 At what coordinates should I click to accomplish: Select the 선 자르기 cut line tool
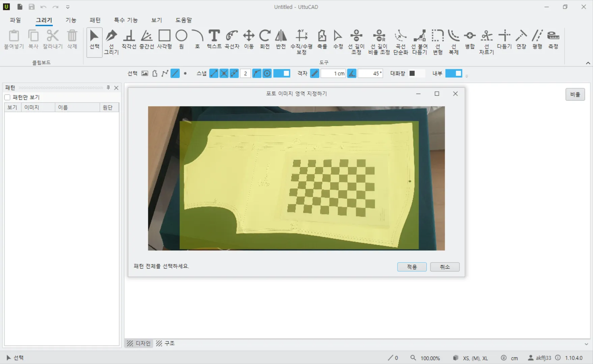point(486,42)
